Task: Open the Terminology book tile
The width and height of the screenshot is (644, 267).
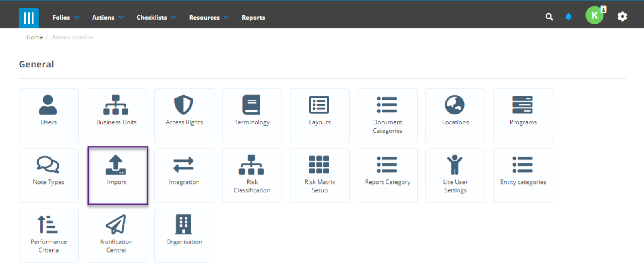Action: click(252, 116)
